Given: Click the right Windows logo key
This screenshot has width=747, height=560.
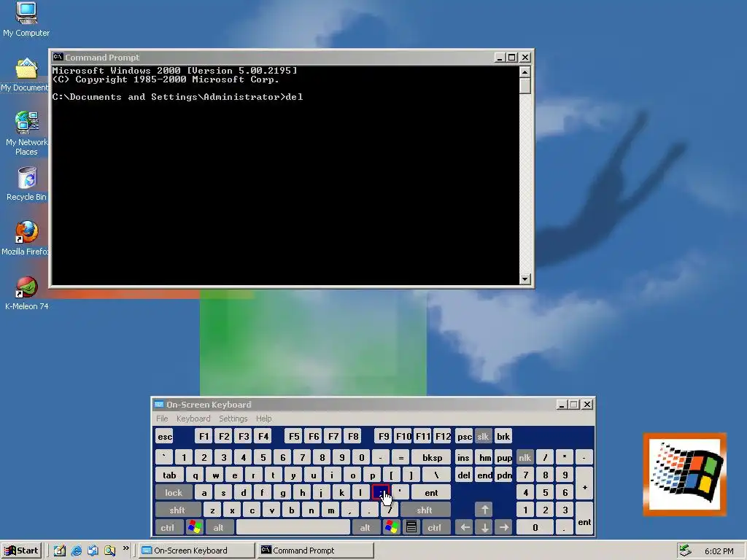Looking at the screenshot, I should point(392,528).
